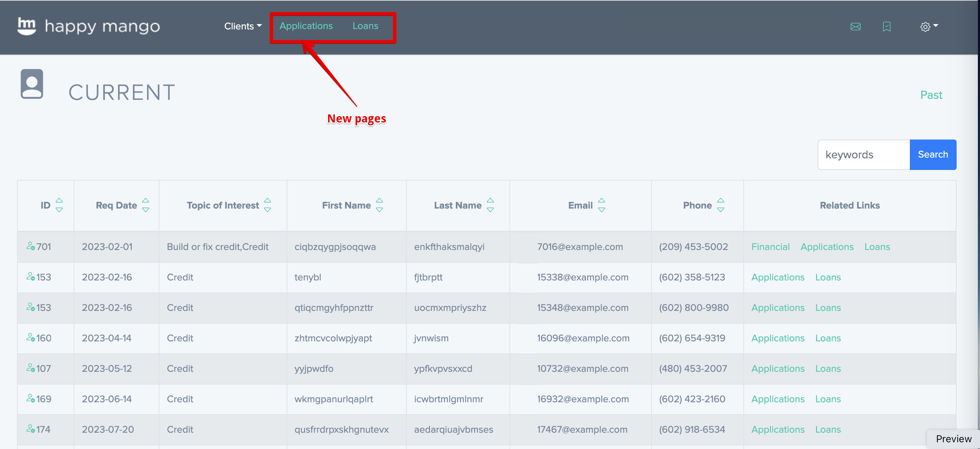Select the Applications menu item

coord(306,26)
